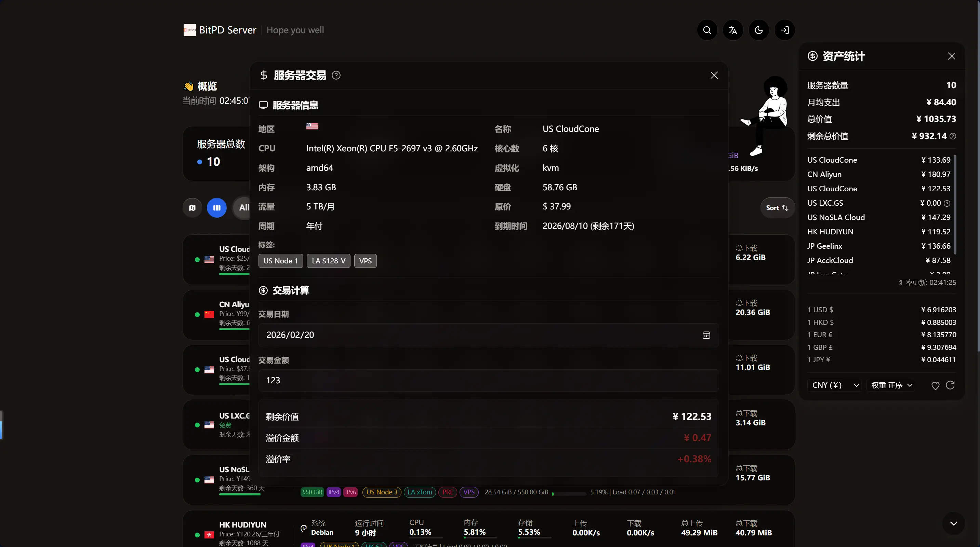Click help icon beside 服务器交易 title
The height and width of the screenshot is (547, 980).
pos(336,75)
